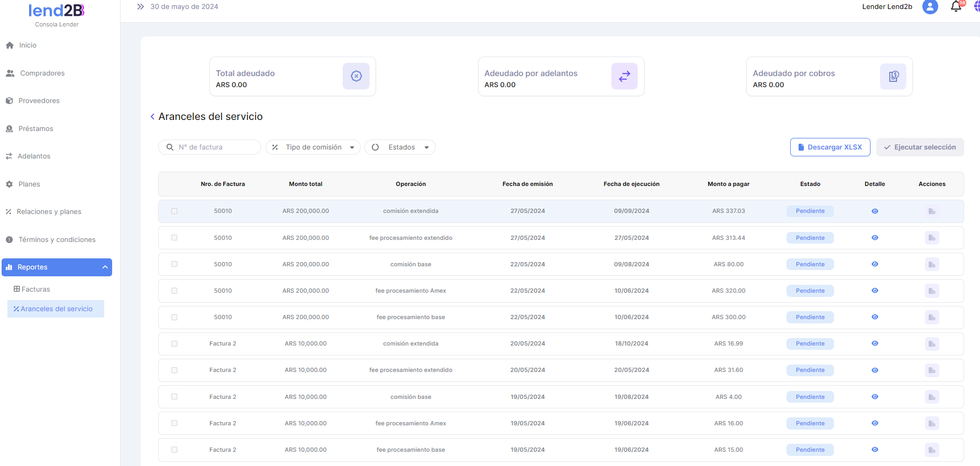Expand the Estados filter dropdown
This screenshot has height=466, width=980.
[400, 147]
